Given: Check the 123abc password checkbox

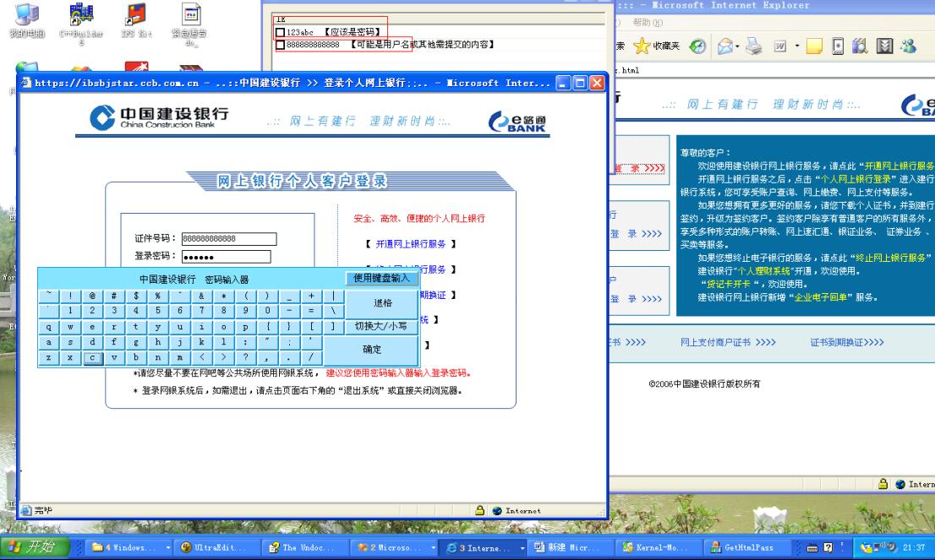Looking at the screenshot, I should [x=279, y=32].
